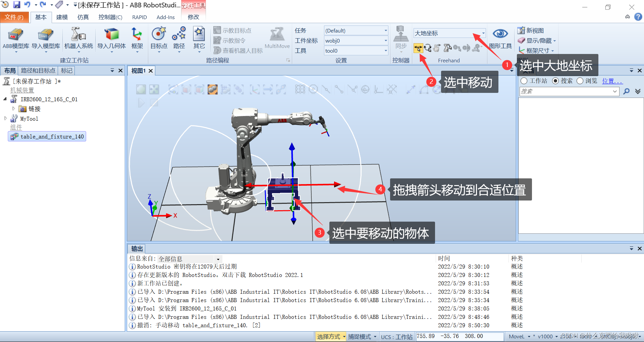Click the play simulation icon in viewport
This screenshot has width=644, height=342.
141,103
